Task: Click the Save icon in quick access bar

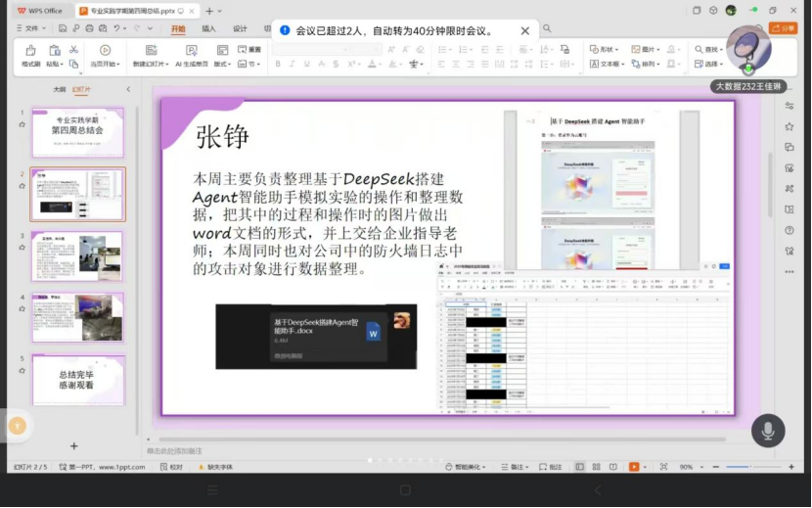Action: 62,28
